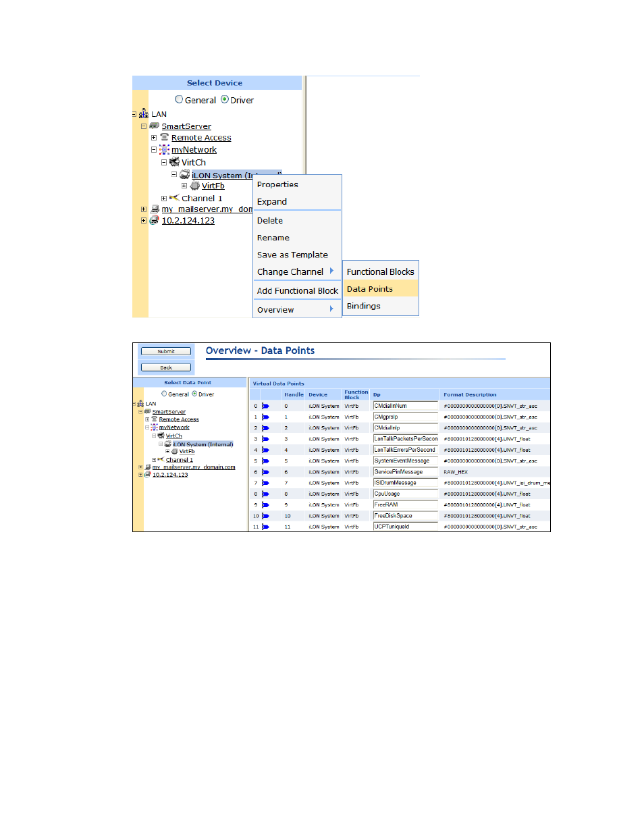Open VirtFb link in Select Data Point tree
This screenshot has height=834, width=644.
(x=187, y=452)
